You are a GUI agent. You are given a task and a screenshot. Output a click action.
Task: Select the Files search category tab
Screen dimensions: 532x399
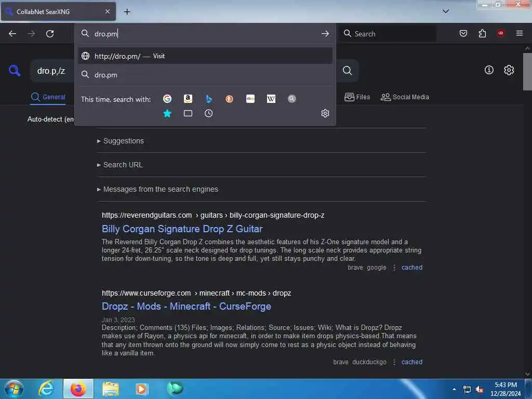[x=357, y=97]
